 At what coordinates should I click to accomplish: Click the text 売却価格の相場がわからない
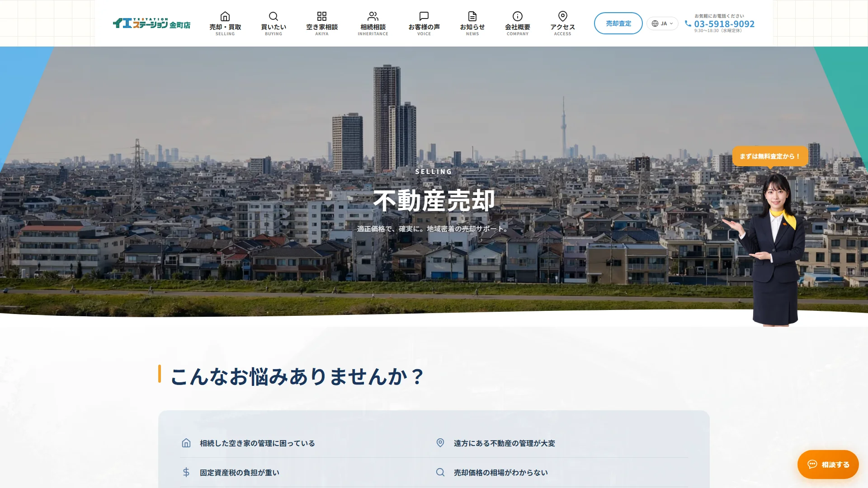click(x=501, y=473)
